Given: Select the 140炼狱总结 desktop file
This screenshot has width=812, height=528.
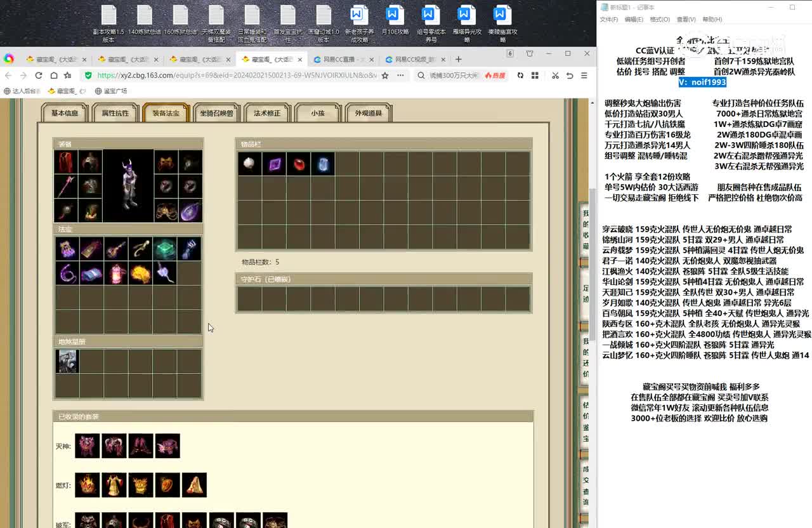Looking at the screenshot, I should coord(145,20).
